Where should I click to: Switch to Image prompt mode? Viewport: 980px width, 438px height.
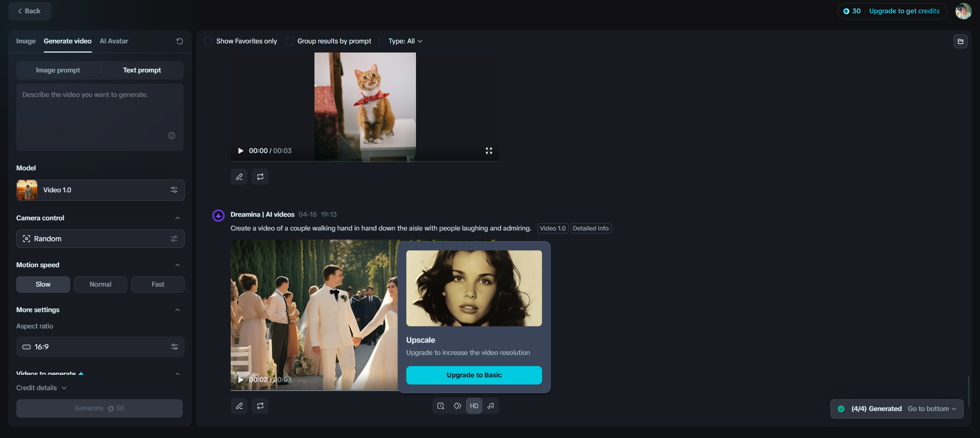click(x=58, y=70)
